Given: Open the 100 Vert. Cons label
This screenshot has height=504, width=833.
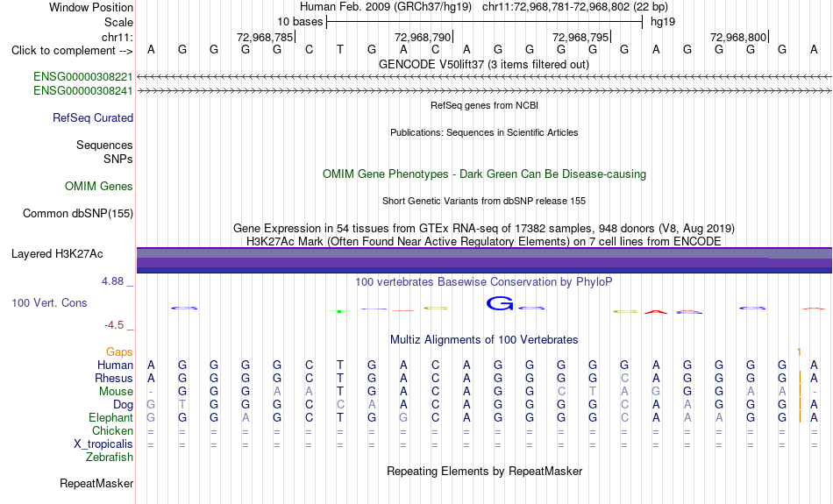Looking at the screenshot, I should pyautogui.click(x=49, y=302).
